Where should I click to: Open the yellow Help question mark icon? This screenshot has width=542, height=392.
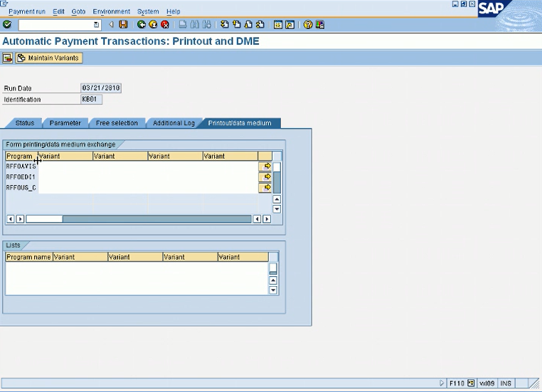(x=308, y=24)
